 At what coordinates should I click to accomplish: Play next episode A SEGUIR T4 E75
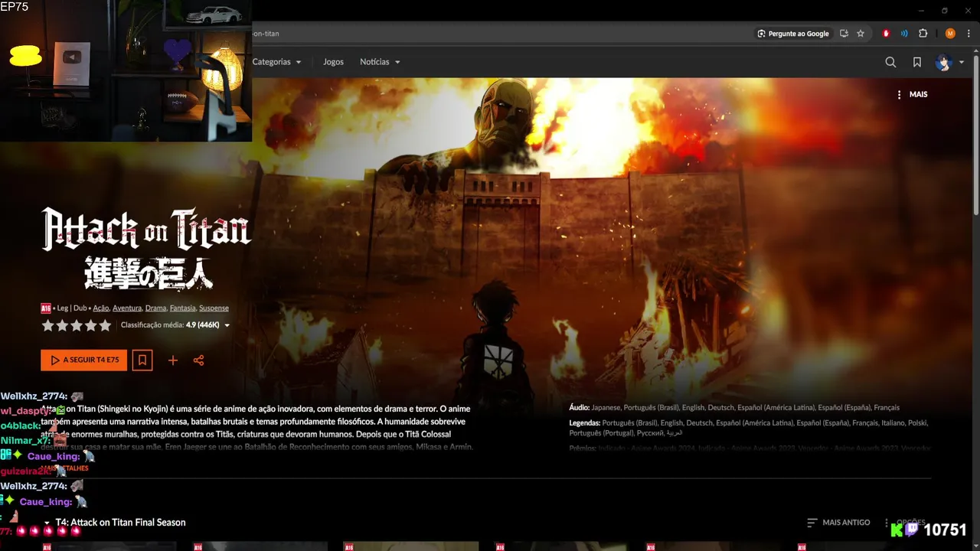point(84,360)
